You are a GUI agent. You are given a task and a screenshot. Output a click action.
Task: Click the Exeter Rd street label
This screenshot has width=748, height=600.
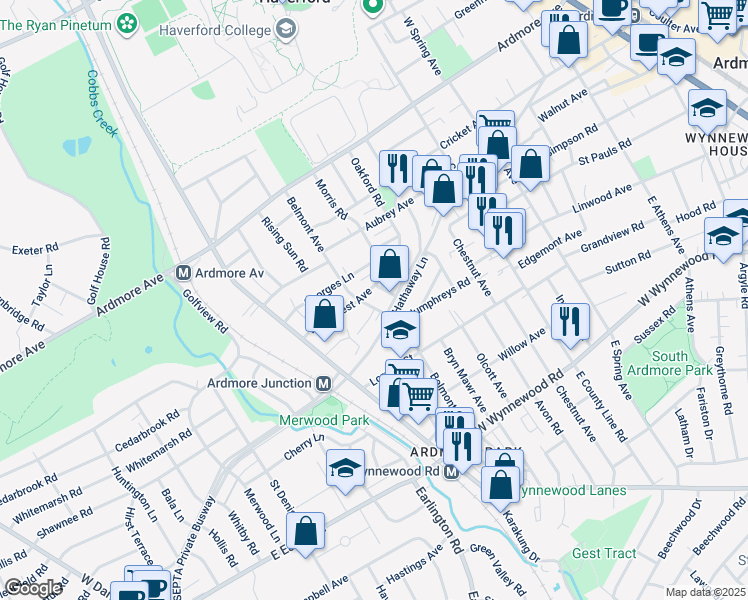click(x=35, y=249)
